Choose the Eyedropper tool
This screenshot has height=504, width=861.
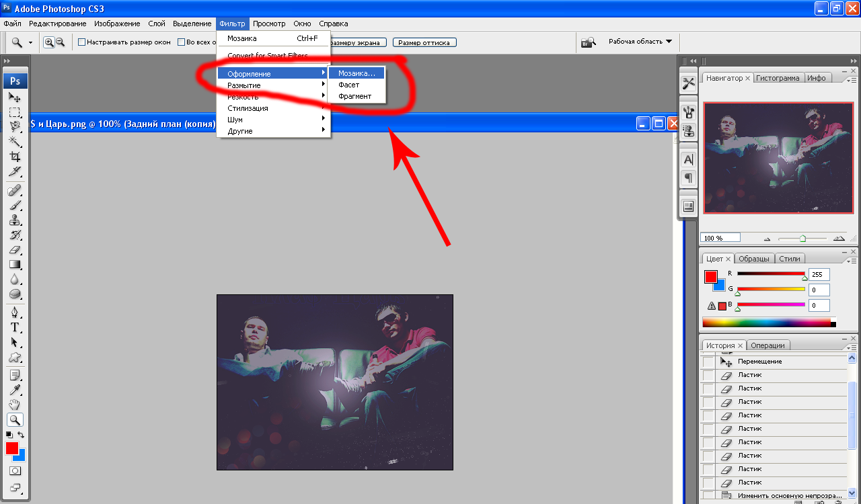click(15, 390)
